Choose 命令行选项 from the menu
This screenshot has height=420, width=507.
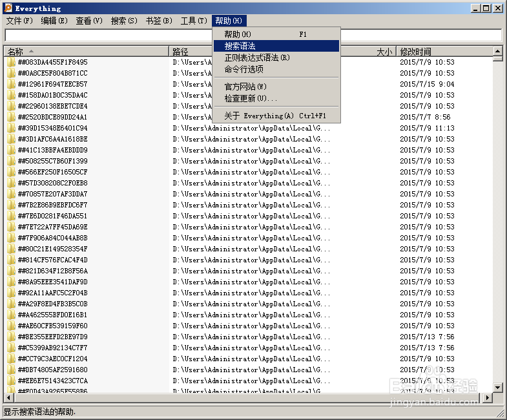coord(276,69)
